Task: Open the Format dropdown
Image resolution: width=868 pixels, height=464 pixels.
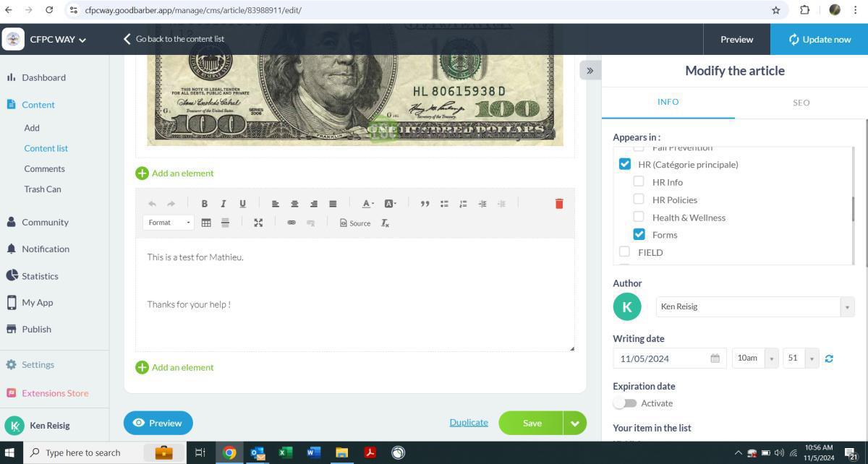Action: click(169, 223)
